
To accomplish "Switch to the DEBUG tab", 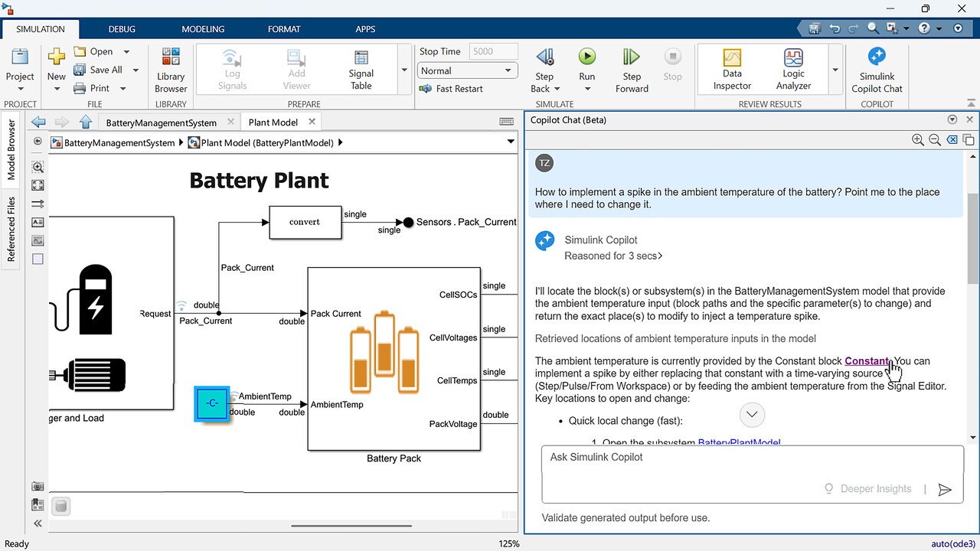I will pos(122,29).
